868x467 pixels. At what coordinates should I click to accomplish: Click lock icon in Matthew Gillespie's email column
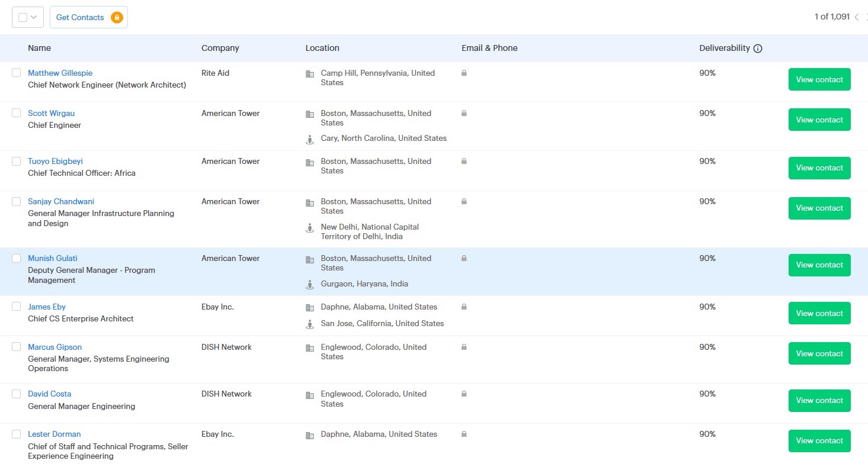(x=464, y=73)
